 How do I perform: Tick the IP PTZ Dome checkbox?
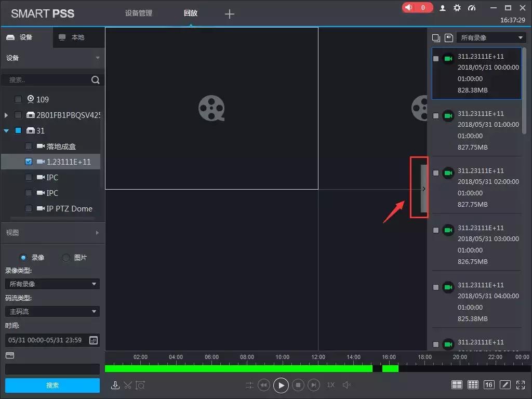click(29, 209)
